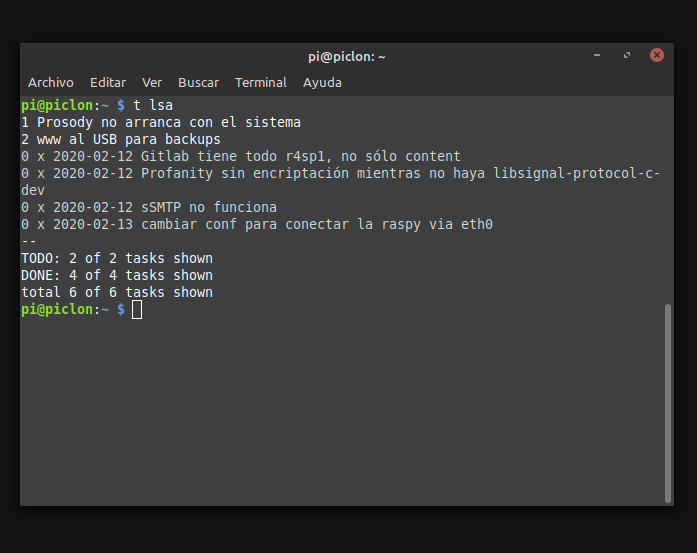The width and height of the screenshot is (697, 553).
Task: Open the Buscar menu
Action: [198, 83]
